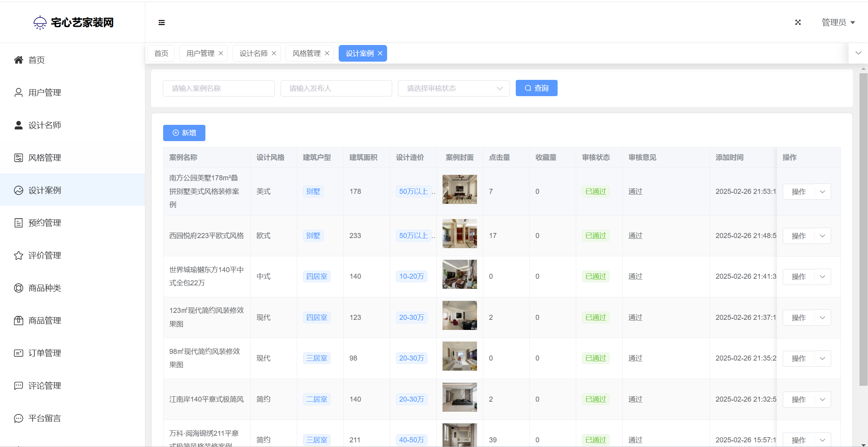Open 商品管理 in the sidebar

pyautogui.click(x=45, y=321)
